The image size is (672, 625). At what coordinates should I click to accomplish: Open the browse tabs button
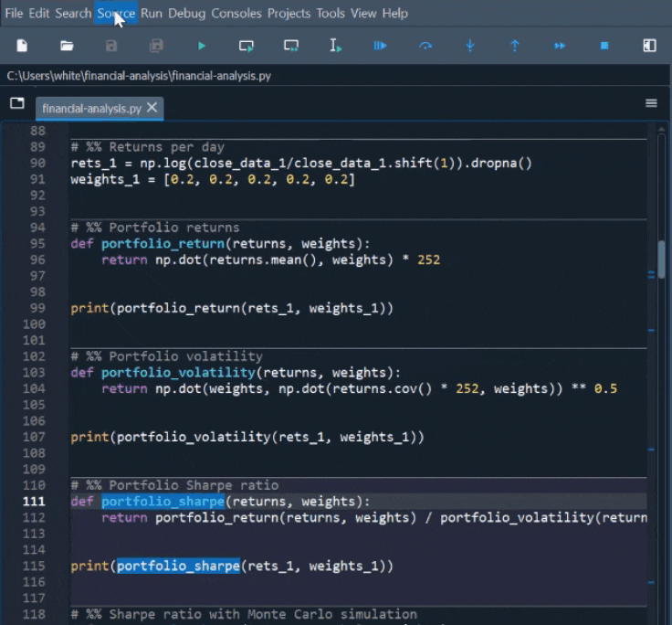(x=17, y=103)
